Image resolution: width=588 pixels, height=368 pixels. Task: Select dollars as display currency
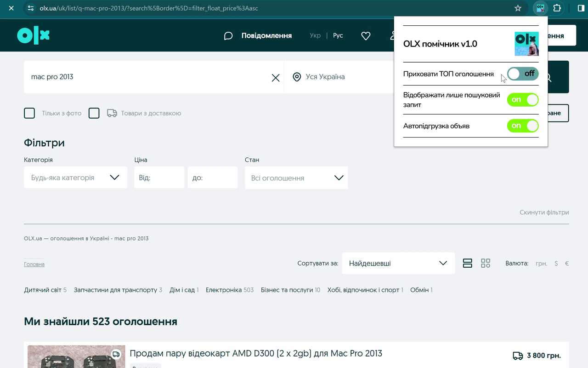click(556, 263)
